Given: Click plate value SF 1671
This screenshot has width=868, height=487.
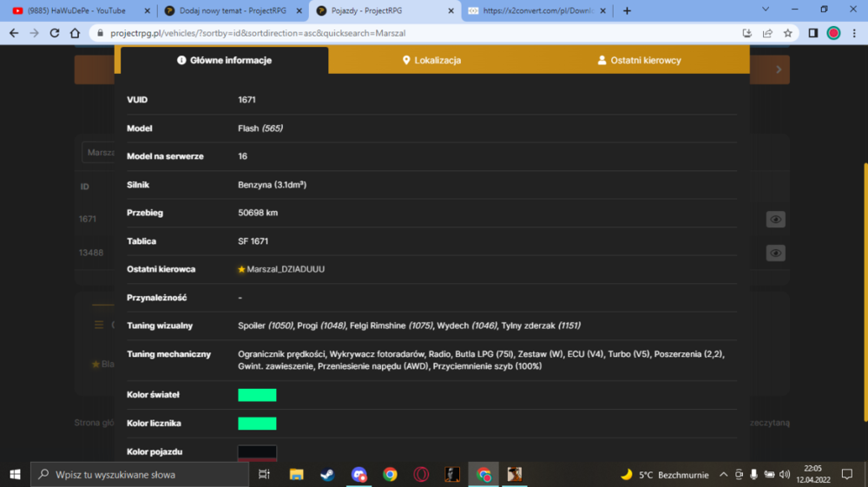Looking at the screenshot, I should pyautogui.click(x=253, y=241).
